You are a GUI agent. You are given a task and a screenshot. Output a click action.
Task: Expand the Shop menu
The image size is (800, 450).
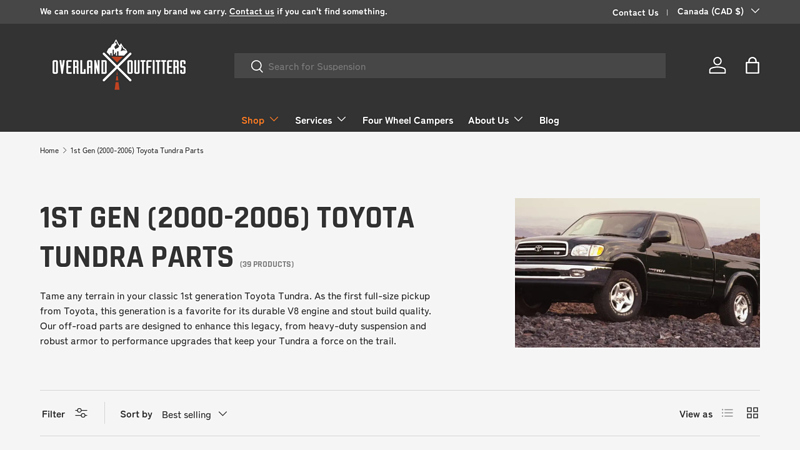(x=260, y=120)
